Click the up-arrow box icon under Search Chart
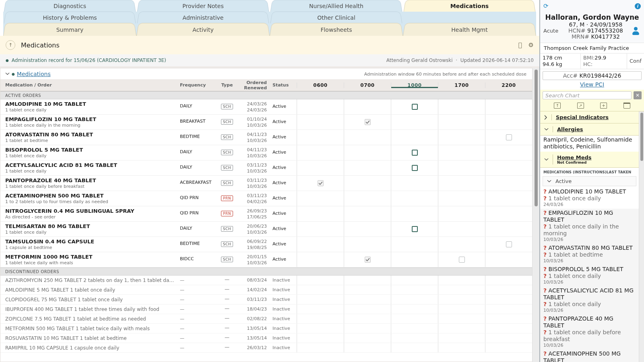 click(557, 105)
